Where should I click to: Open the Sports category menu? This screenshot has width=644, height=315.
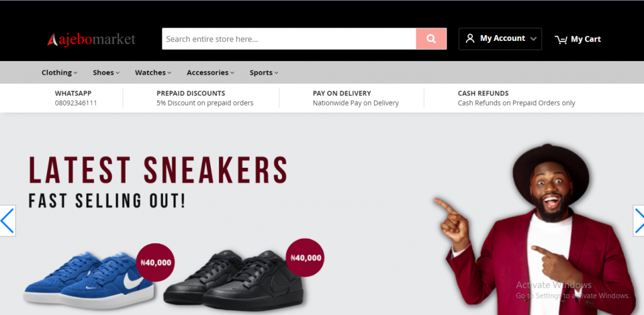pyautogui.click(x=264, y=72)
